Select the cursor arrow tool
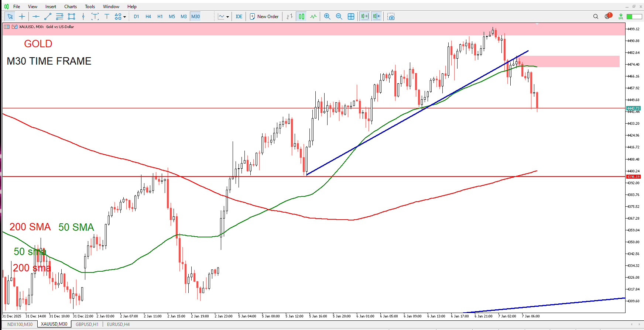644x330 pixels. pos(10,16)
